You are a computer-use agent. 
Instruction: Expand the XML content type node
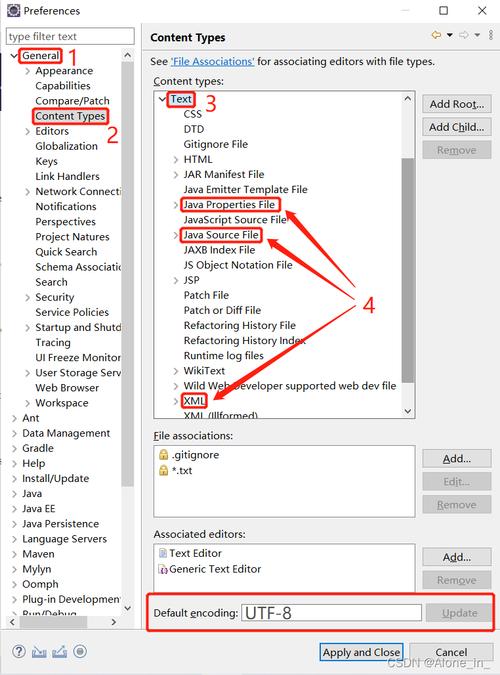pyautogui.click(x=176, y=401)
